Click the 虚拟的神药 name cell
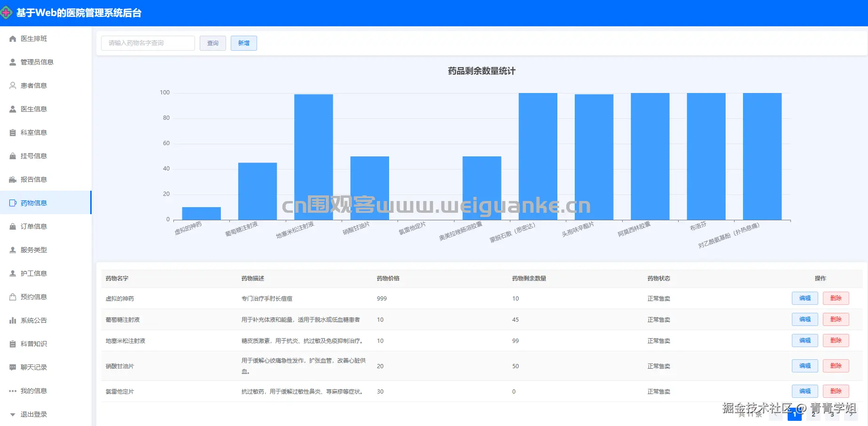 120,299
